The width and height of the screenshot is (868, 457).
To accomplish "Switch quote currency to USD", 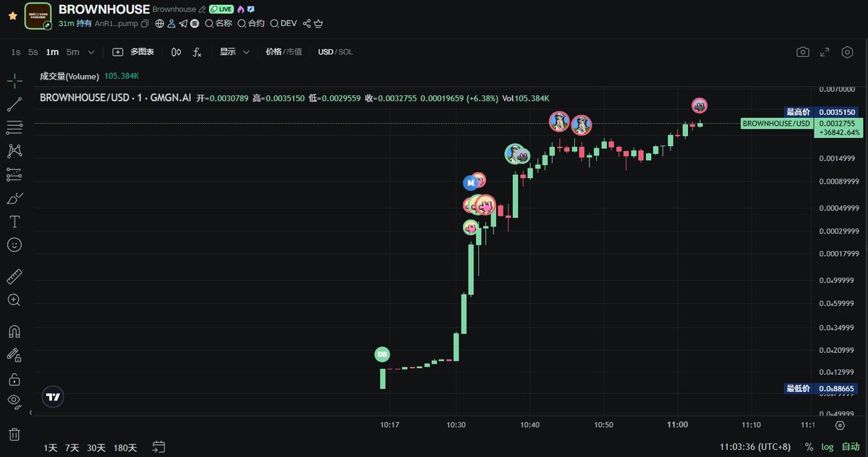I will click(325, 52).
